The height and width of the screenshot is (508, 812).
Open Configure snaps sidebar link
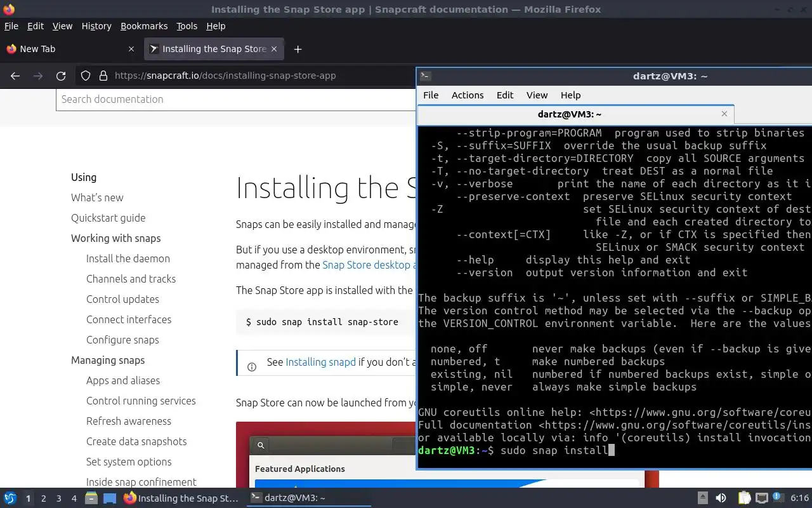tap(122, 340)
